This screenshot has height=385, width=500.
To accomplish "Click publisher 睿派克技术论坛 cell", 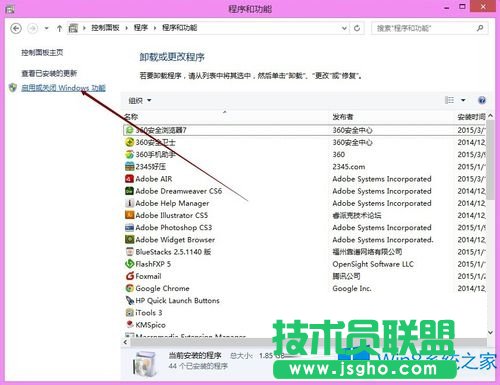I will [x=357, y=215].
